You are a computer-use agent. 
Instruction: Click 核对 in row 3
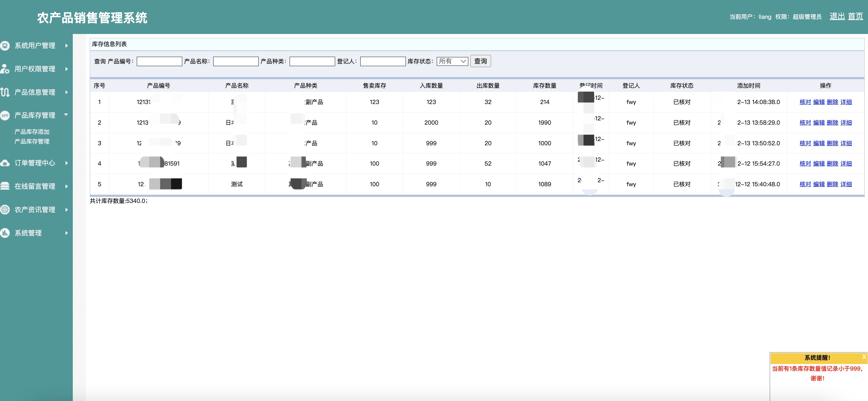point(805,143)
